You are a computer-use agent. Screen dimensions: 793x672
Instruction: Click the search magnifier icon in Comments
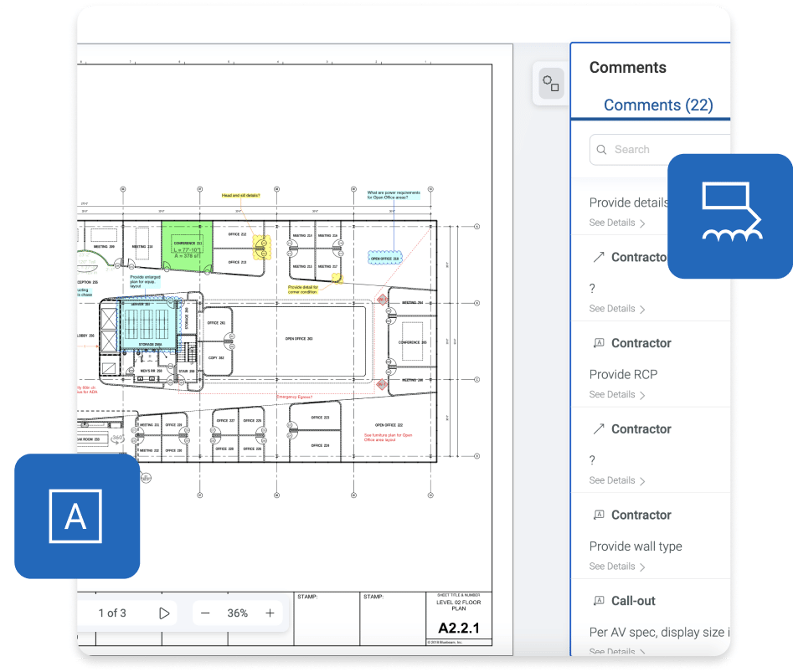click(x=602, y=150)
